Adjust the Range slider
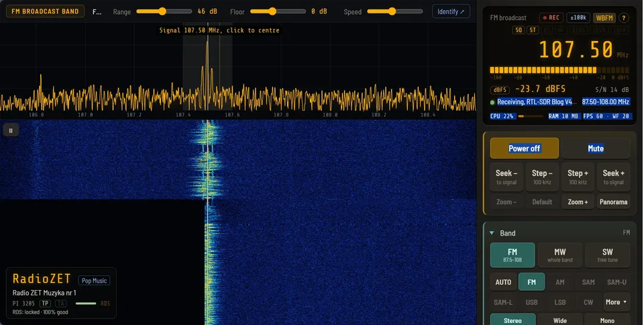644x325 pixels. point(164,11)
